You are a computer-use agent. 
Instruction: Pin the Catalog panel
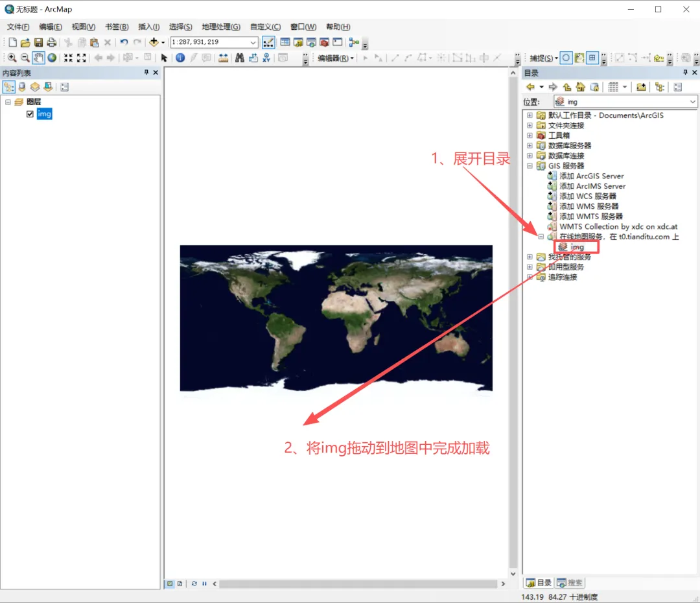pyautogui.click(x=685, y=73)
